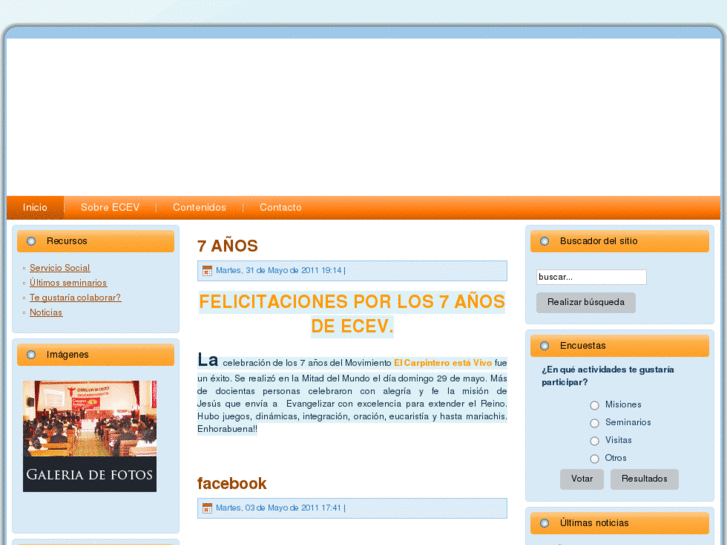Click the poll question about actividades
The height and width of the screenshot is (545, 727).
tap(608, 376)
